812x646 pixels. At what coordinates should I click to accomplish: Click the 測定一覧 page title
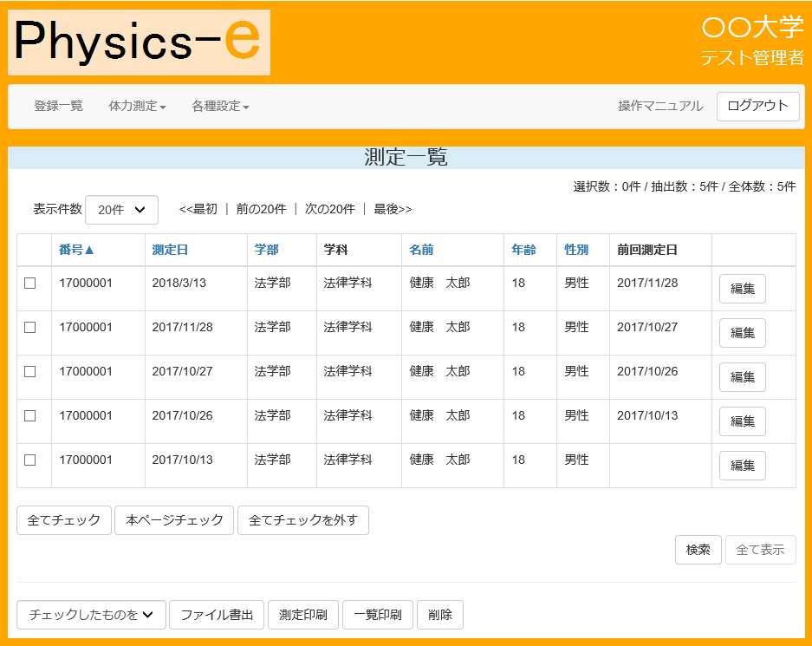click(406, 158)
